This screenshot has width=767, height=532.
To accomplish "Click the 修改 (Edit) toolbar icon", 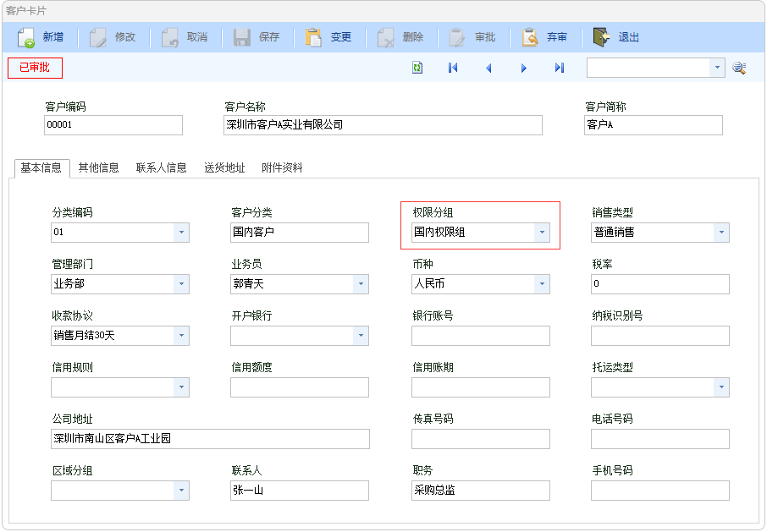I will (x=98, y=37).
